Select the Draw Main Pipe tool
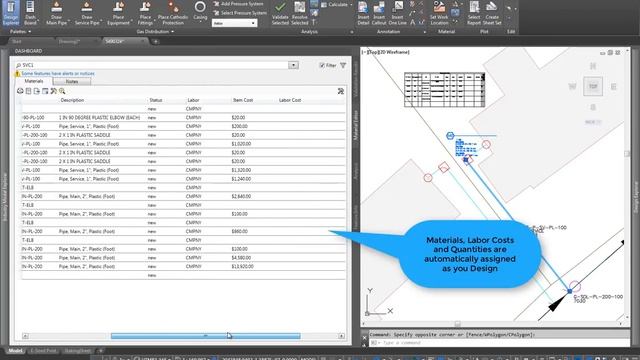Screen dimensions: 640x360 pos(56,13)
